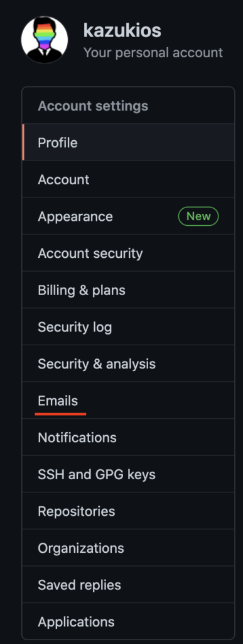The width and height of the screenshot is (243, 644).
Task: Select the Profile settings item
Action: click(x=128, y=143)
